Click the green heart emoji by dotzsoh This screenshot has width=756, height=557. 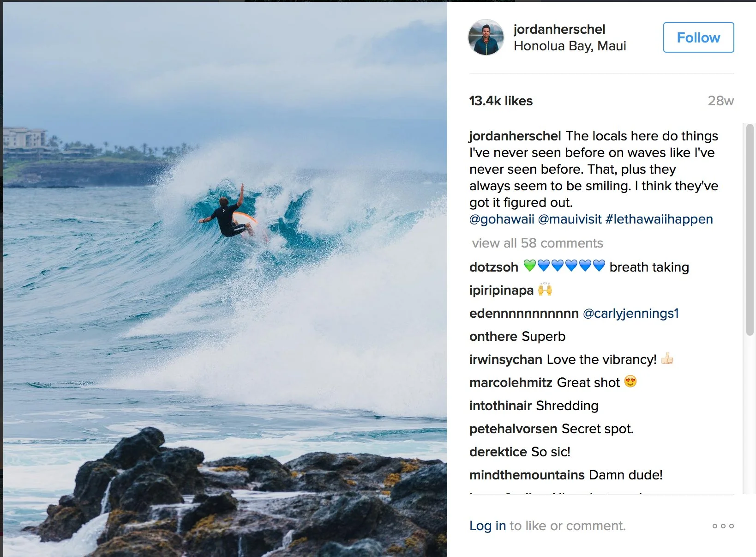[x=530, y=266]
